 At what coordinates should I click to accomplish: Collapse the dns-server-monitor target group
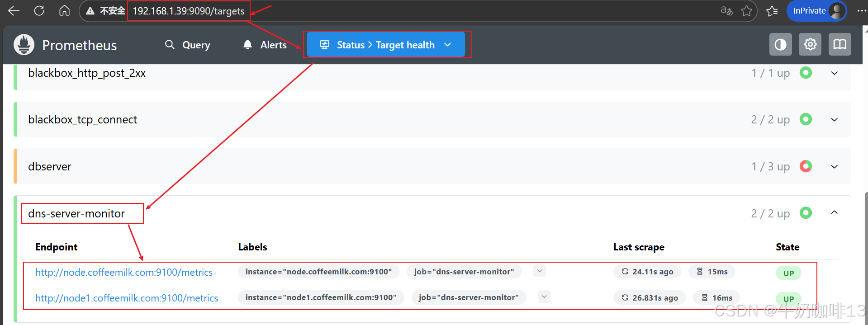[x=835, y=212]
